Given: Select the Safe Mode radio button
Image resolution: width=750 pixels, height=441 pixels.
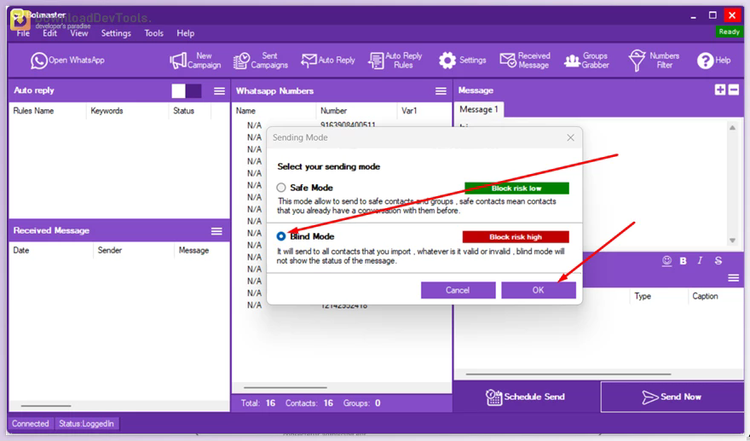Looking at the screenshot, I should point(281,187).
